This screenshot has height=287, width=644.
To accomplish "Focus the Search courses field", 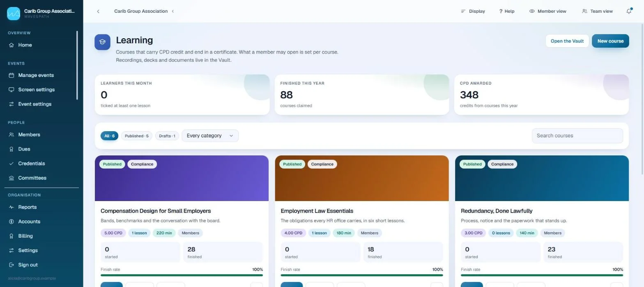I will (577, 136).
